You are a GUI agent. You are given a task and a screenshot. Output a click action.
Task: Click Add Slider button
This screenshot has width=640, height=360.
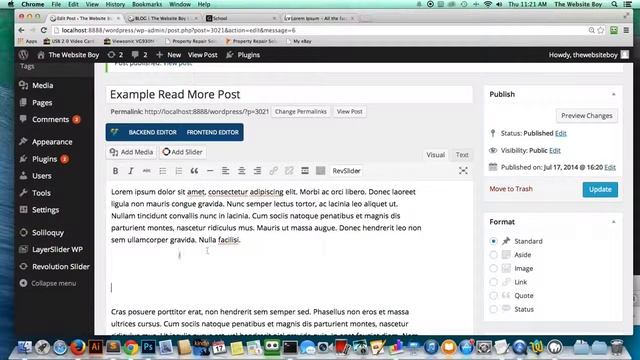point(182,152)
